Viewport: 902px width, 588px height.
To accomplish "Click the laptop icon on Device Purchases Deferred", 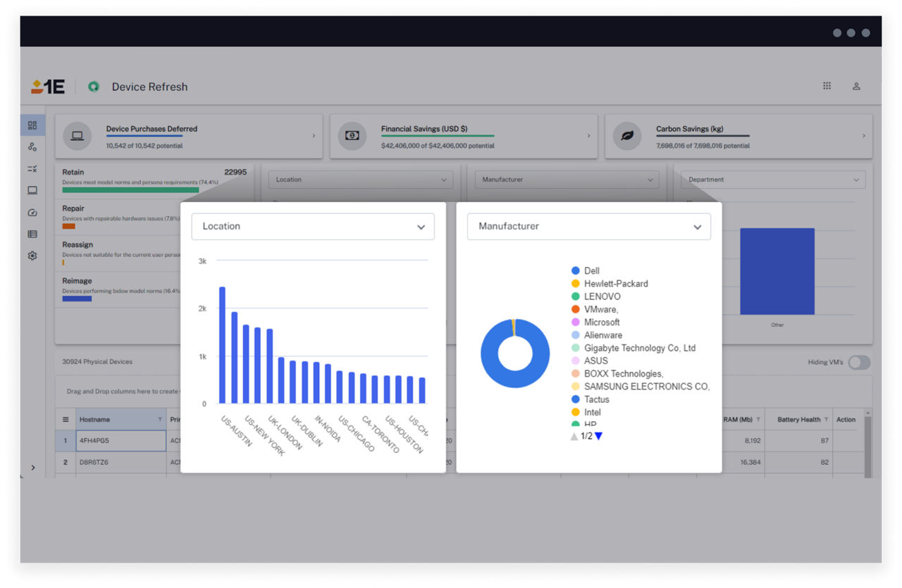I will tap(78, 136).
